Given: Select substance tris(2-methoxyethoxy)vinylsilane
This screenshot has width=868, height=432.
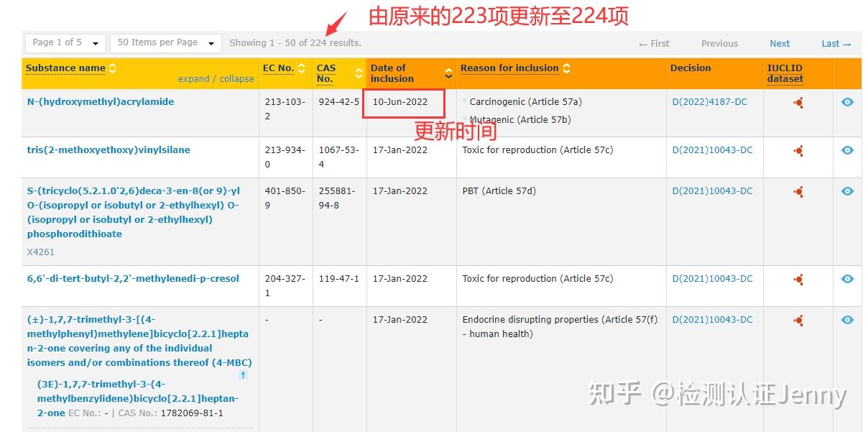Looking at the screenshot, I should pyautogui.click(x=108, y=150).
